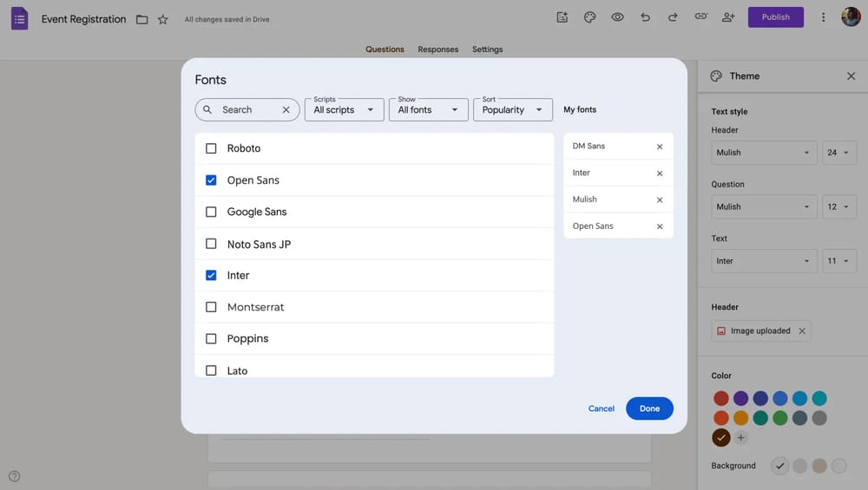Preview the form with the eye icon

[x=617, y=17]
